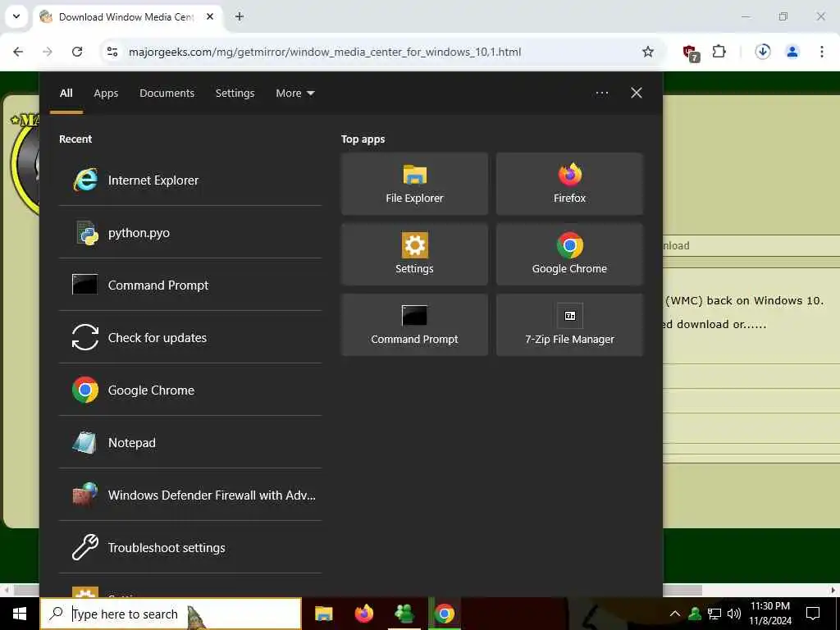Click the taskbar search box
Viewport: 840px width, 630px height.
(x=171, y=614)
